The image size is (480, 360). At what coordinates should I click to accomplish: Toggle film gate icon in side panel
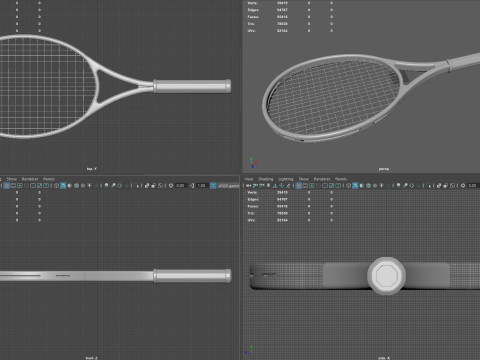click(305, 185)
